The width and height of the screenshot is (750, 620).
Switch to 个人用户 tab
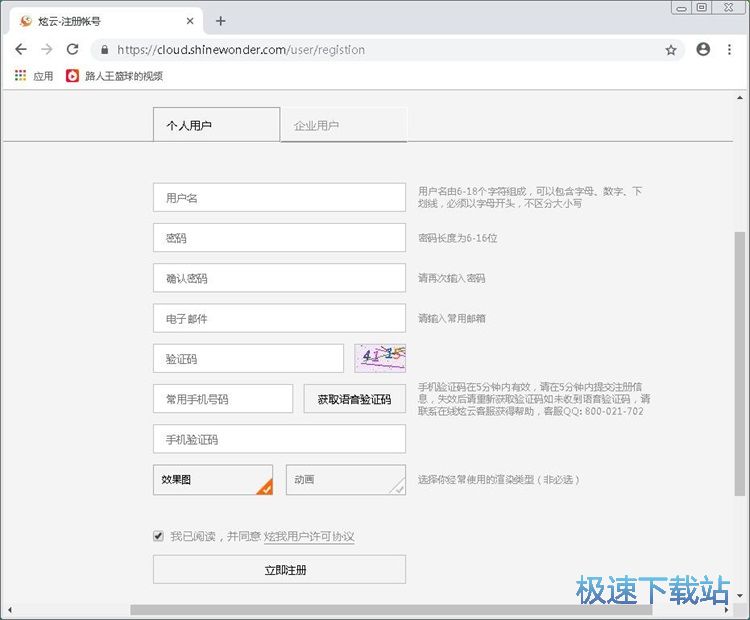[x=216, y=125]
